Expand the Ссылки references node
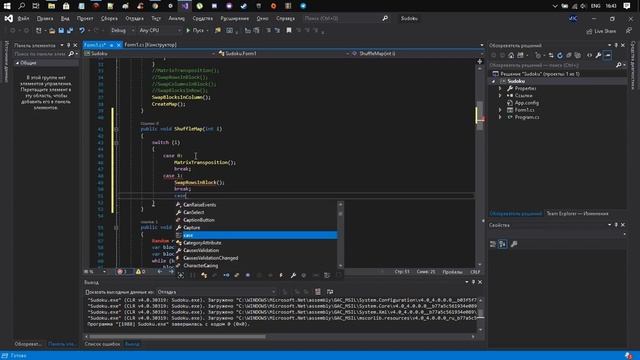Viewport: 640px width, 360px height. click(500, 96)
